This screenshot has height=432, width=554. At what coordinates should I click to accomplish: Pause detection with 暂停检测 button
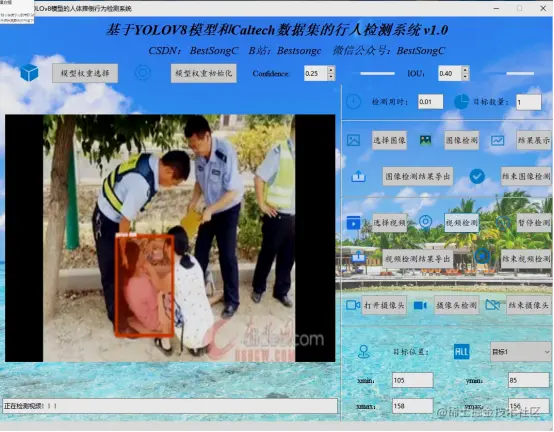point(534,223)
